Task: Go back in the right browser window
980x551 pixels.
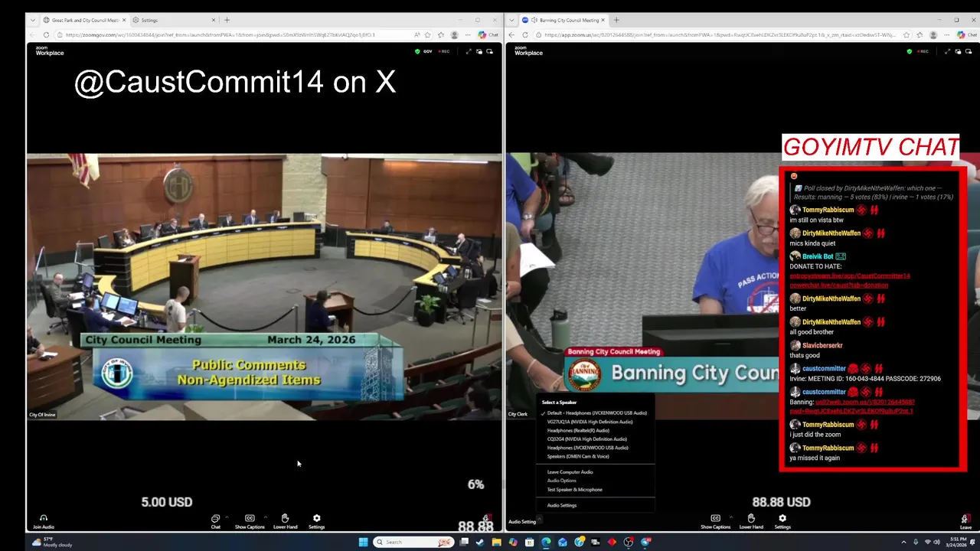Action: pyautogui.click(x=511, y=34)
